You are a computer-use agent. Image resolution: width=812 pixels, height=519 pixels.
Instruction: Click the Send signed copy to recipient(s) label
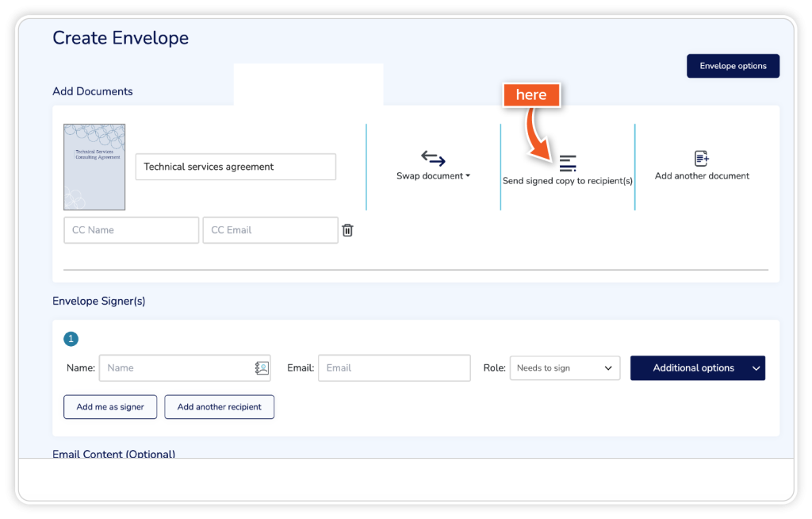point(568,181)
